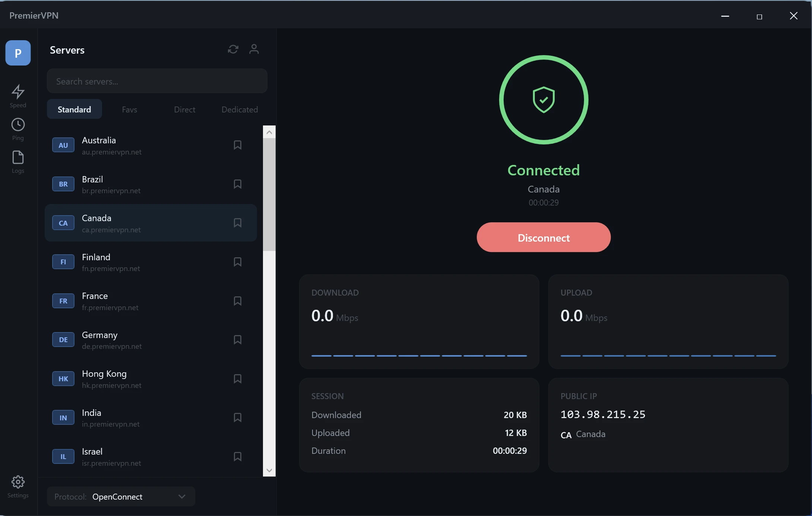Bookmark the Australia server
The image size is (812, 516).
[237, 145]
